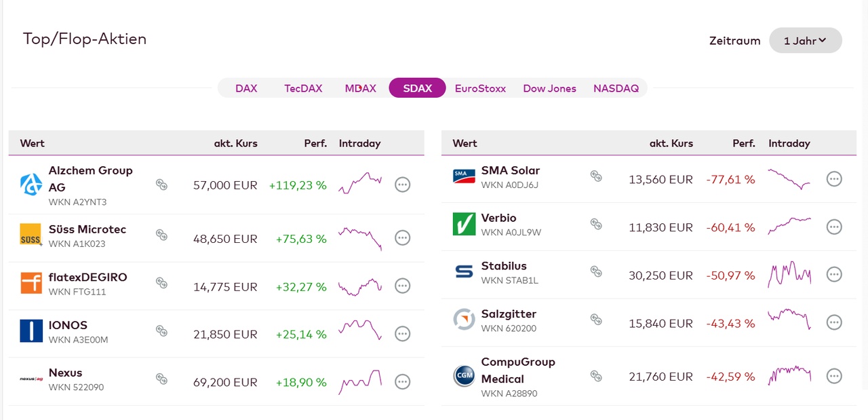Click the Süss Microtec logo
The width and height of the screenshot is (868, 420).
pos(31,235)
